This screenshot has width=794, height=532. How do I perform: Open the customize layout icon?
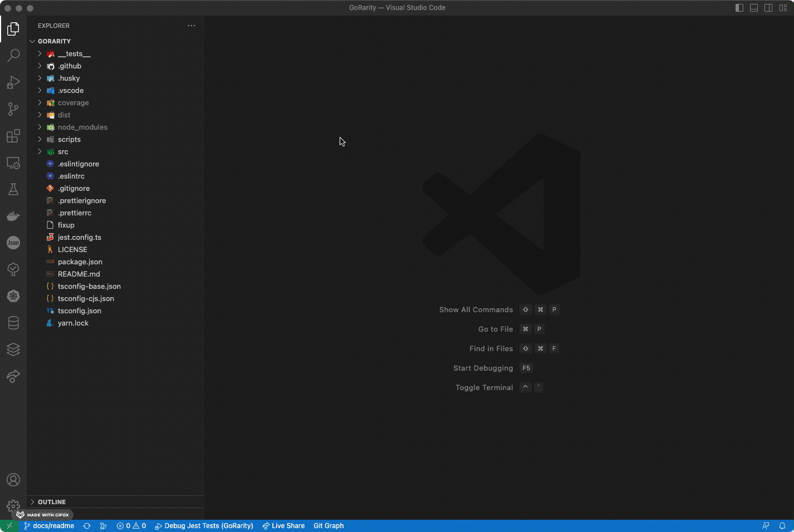click(783, 8)
